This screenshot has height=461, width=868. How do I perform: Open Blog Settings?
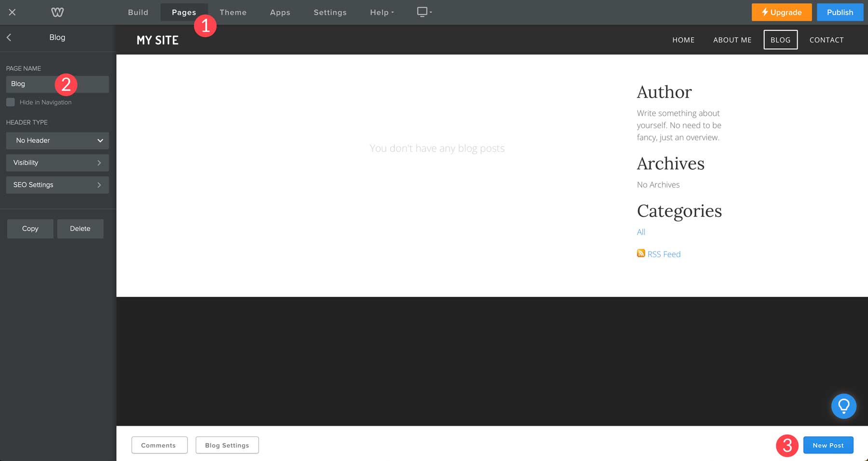coord(227,445)
